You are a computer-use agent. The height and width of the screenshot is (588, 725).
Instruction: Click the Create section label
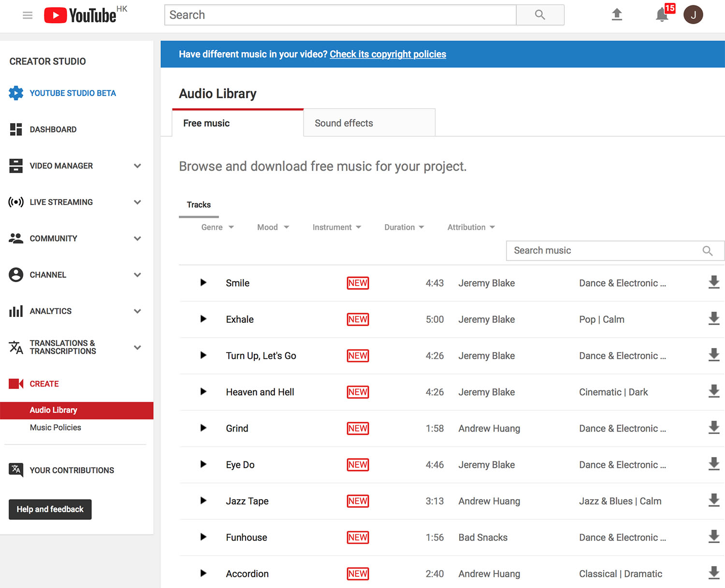pos(44,384)
